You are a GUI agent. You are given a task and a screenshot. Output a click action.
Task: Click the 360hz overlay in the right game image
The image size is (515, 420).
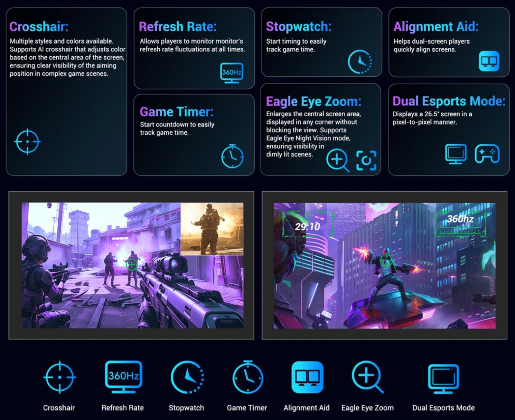[460, 219]
